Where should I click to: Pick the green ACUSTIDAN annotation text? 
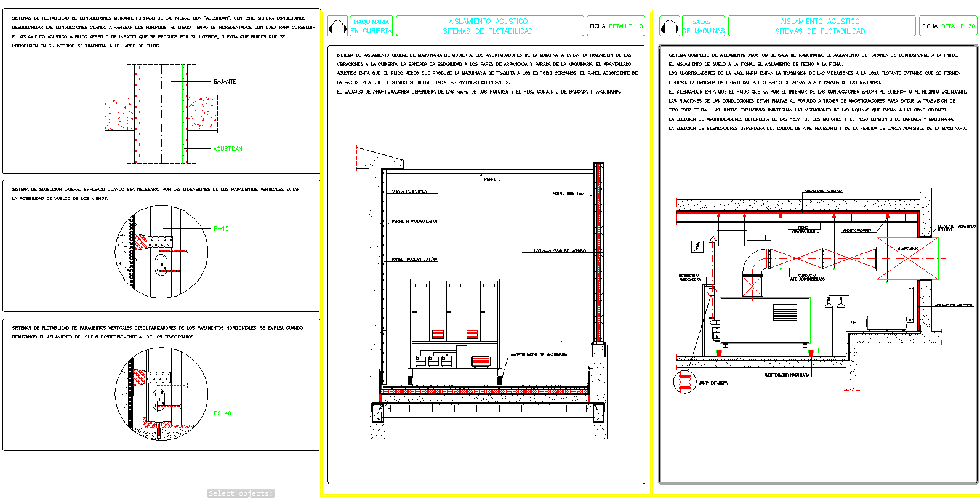[x=228, y=149]
